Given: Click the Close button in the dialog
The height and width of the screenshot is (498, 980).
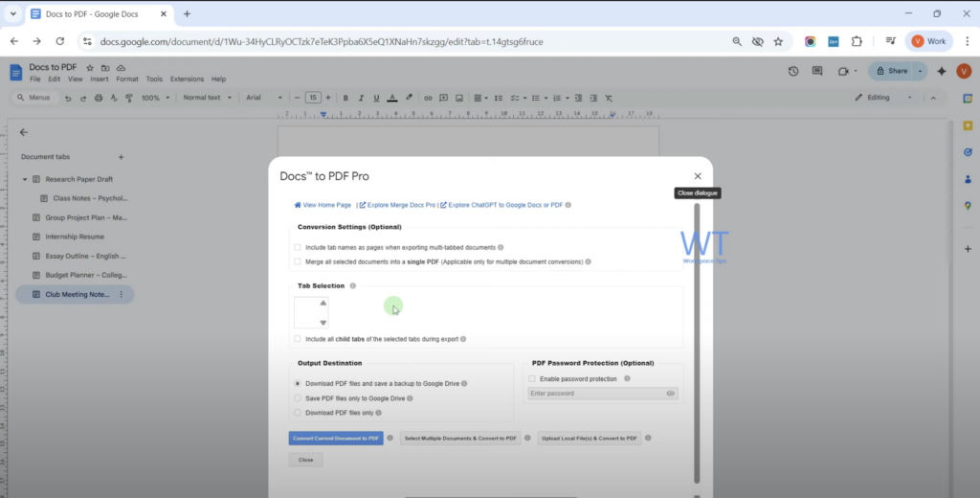Looking at the screenshot, I should pyautogui.click(x=305, y=460).
